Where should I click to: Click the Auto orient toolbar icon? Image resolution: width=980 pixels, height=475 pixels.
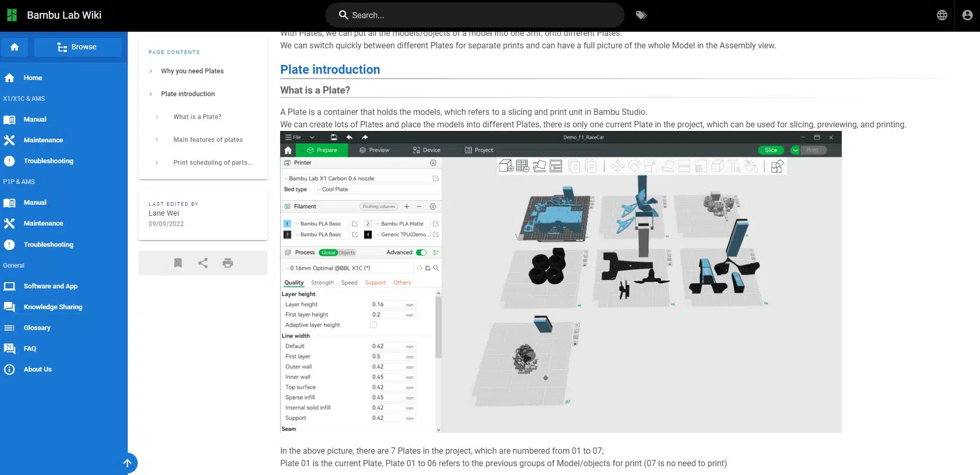point(539,166)
